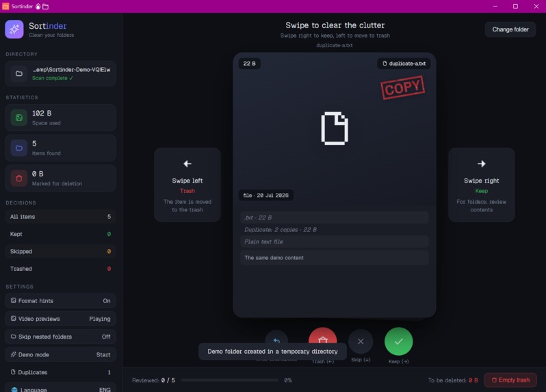This screenshot has height=392, width=546.
Task: Click 'Scan complete' status text
Action: click(53, 78)
